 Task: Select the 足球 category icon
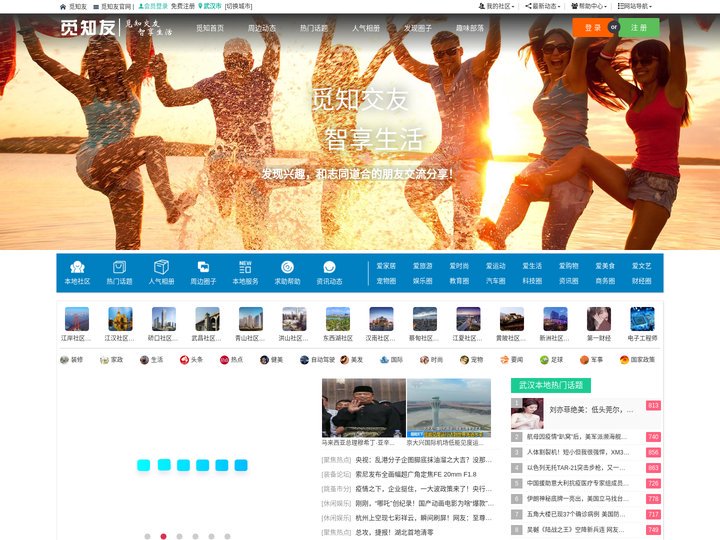pyautogui.click(x=544, y=360)
